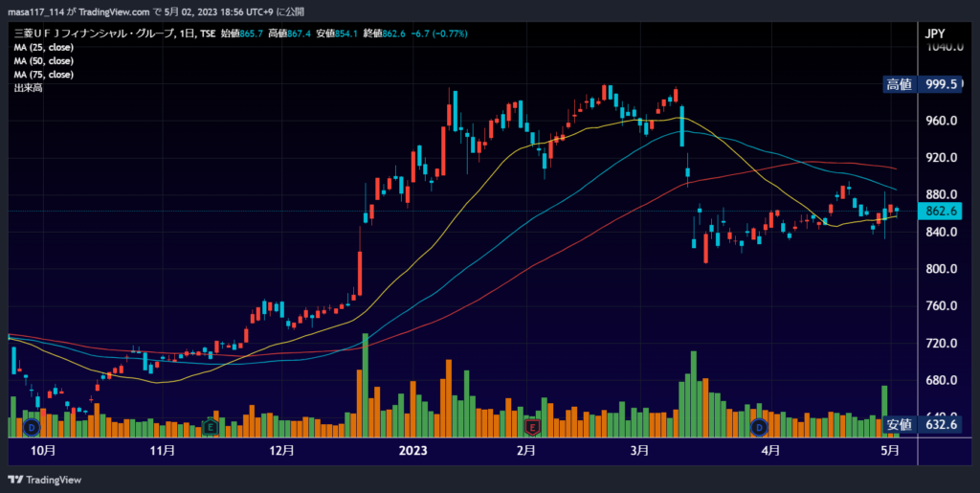Image resolution: width=980 pixels, height=493 pixels.
Task: Click the 960.0 price axis label
Action: (942, 121)
